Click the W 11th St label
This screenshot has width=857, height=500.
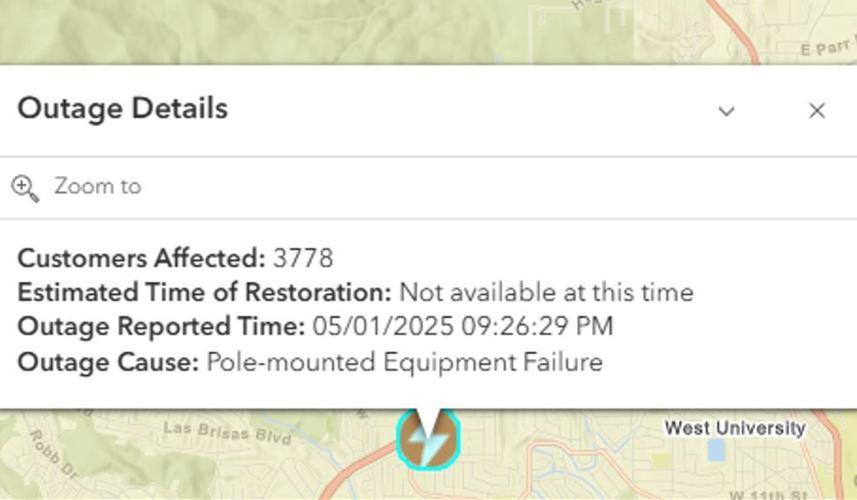(x=766, y=494)
